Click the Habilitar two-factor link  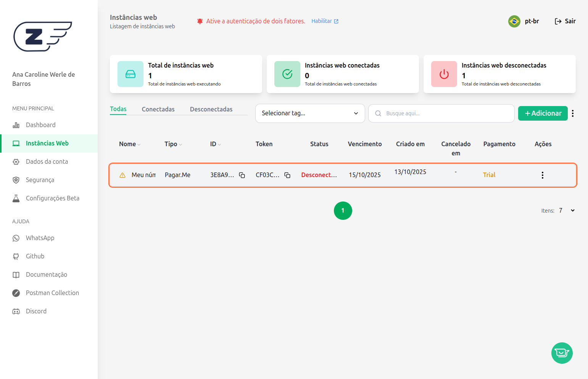tap(325, 21)
